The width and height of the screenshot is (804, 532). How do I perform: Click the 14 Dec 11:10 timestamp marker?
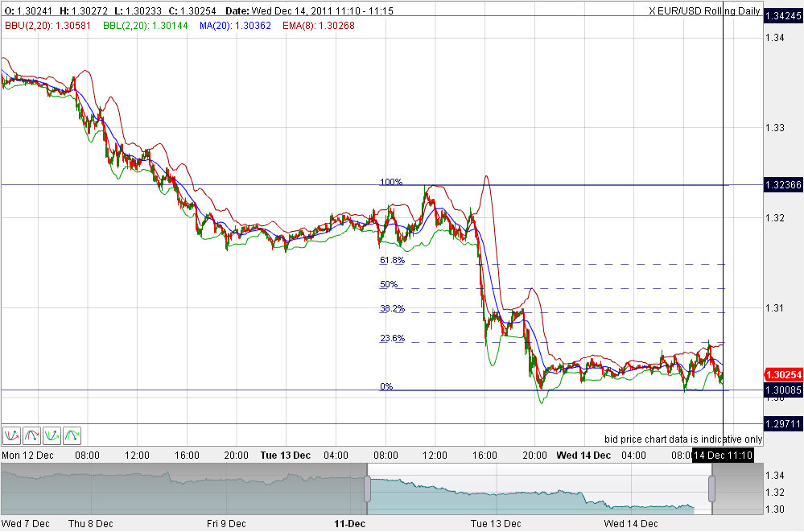(722, 455)
